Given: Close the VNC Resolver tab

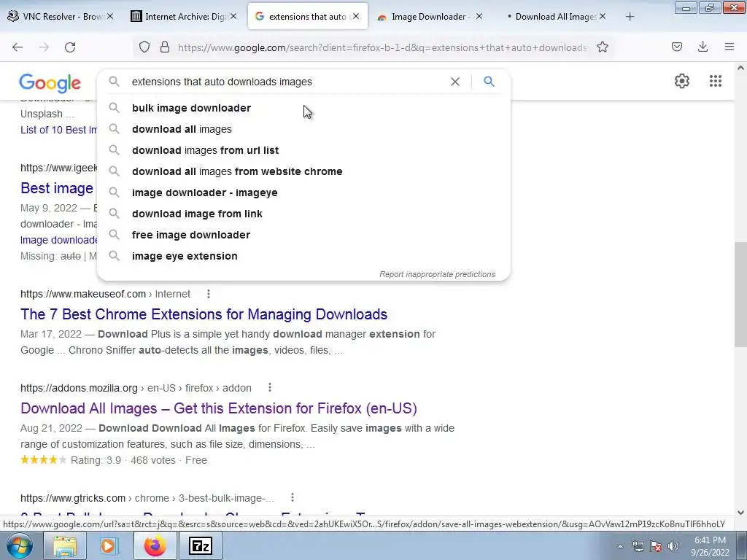Looking at the screenshot, I should pyautogui.click(x=110, y=16).
